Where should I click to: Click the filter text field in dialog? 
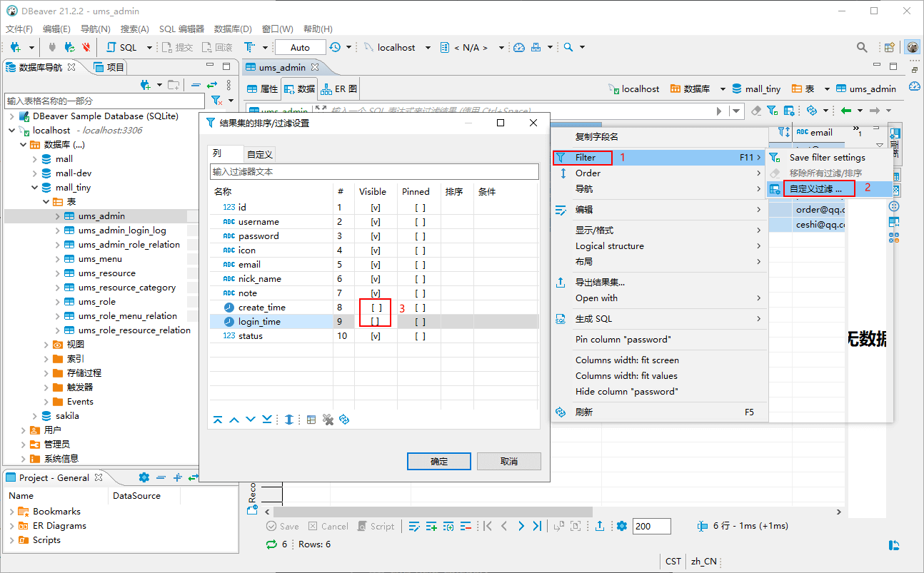click(x=374, y=172)
